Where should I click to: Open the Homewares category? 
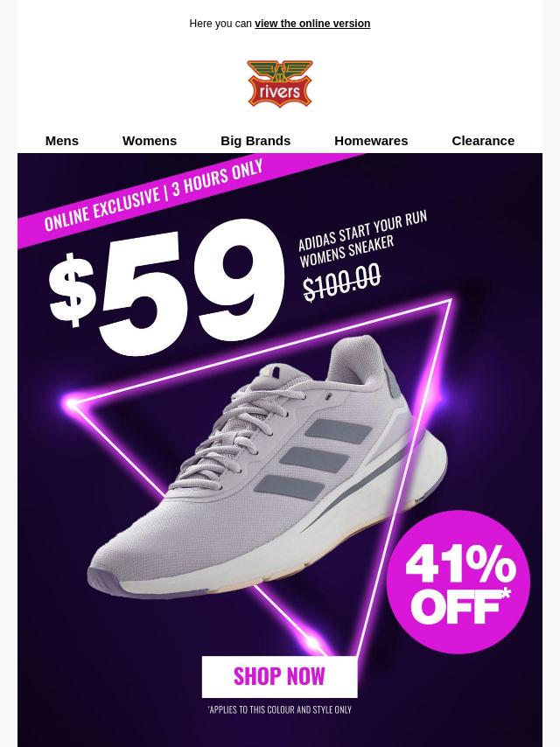point(371,141)
